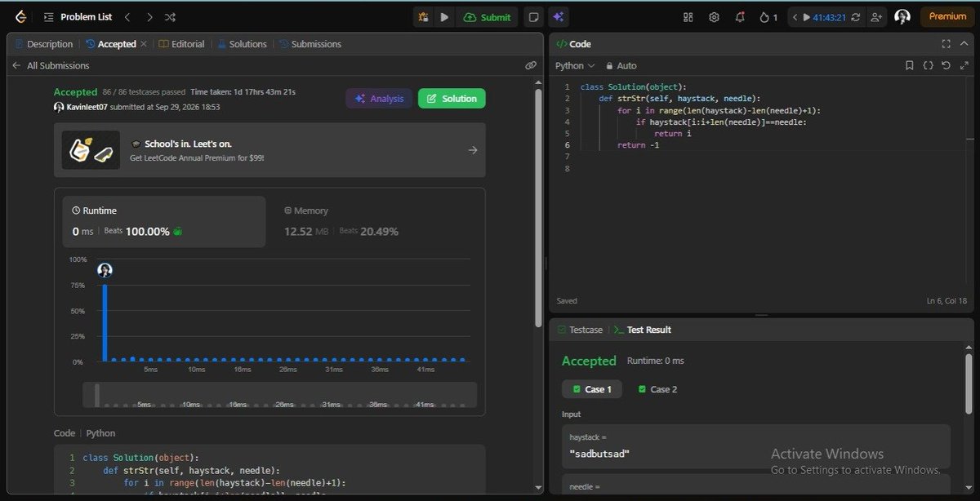This screenshot has width=980, height=501.
Task: Open the invite user icon
Action: click(877, 16)
